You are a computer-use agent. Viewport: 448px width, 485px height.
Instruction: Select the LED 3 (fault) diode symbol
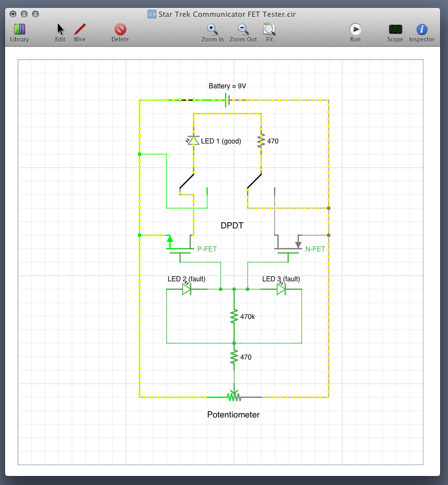[x=281, y=289]
